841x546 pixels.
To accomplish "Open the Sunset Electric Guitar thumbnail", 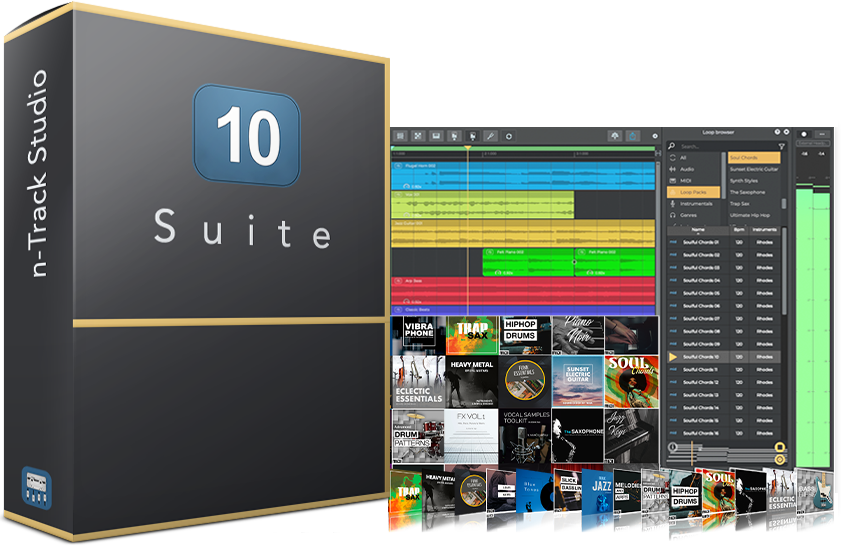I will coord(578,382).
